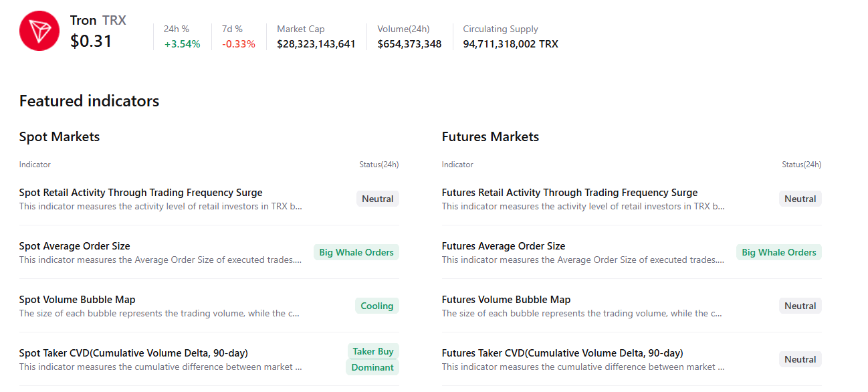
Task: Click the futures Big Whale Orders badge
Action: (x=779, y=252)
